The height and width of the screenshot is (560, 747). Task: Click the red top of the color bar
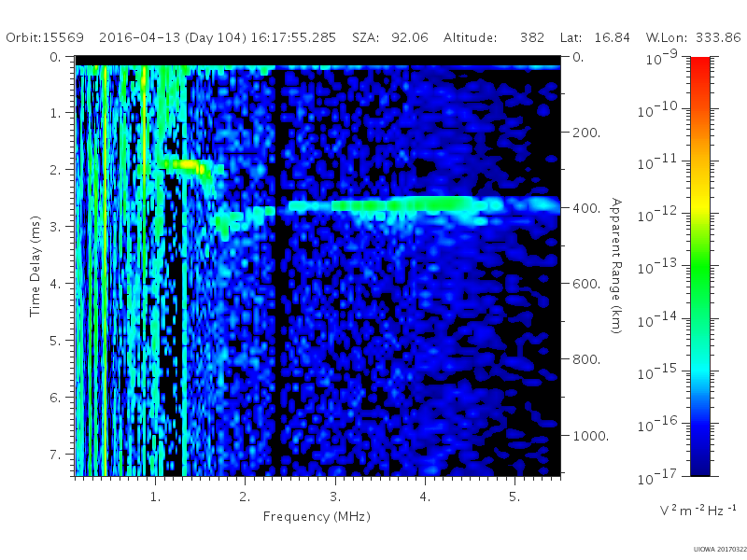699,64
